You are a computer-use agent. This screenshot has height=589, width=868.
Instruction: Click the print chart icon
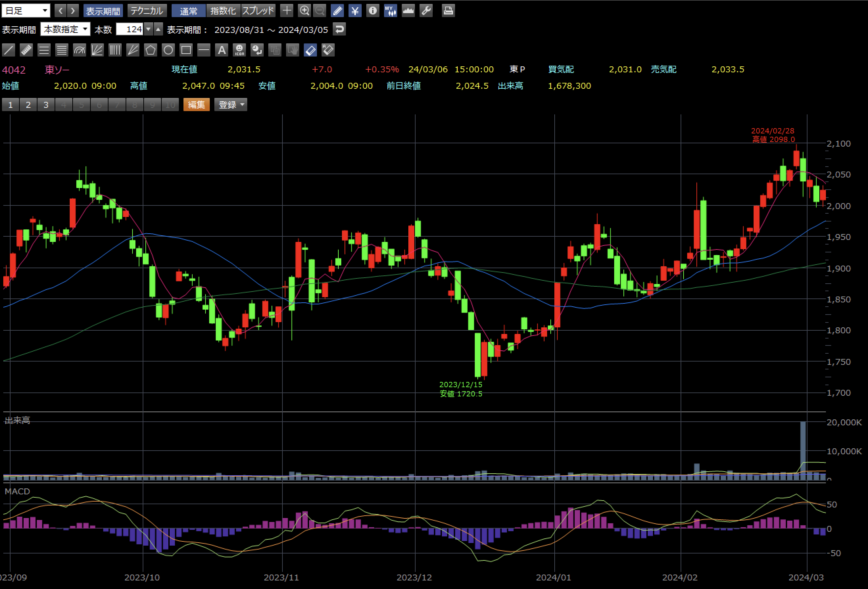click(448, 11)
